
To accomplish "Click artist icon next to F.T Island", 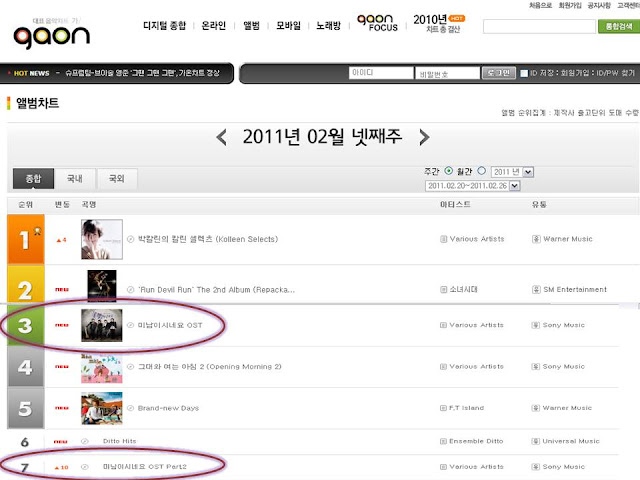I will pos(443,408).
